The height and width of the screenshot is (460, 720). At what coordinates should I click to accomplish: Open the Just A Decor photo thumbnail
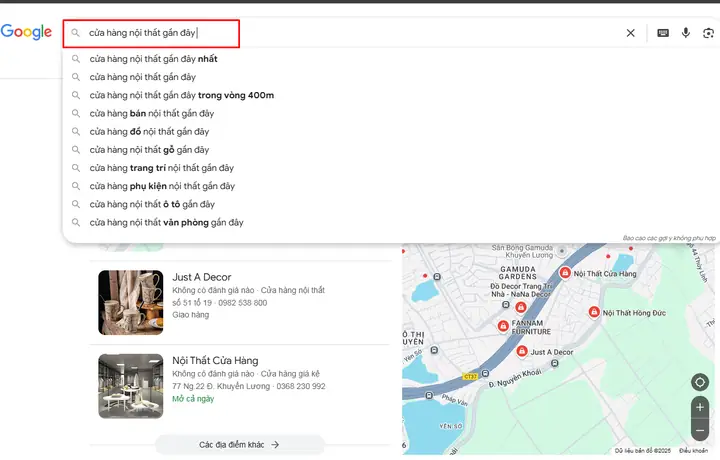pyautogui.click(x=130, y=303)
